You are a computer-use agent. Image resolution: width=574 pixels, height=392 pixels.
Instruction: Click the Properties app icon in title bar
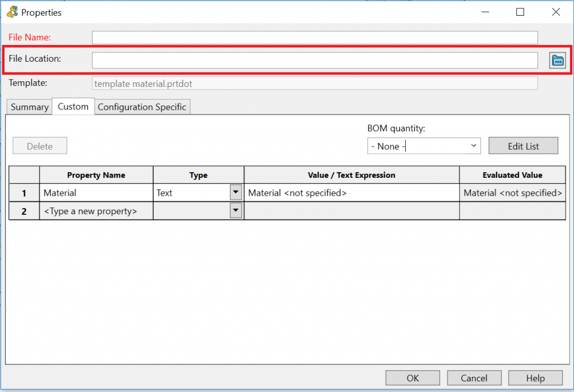point(12,12)
